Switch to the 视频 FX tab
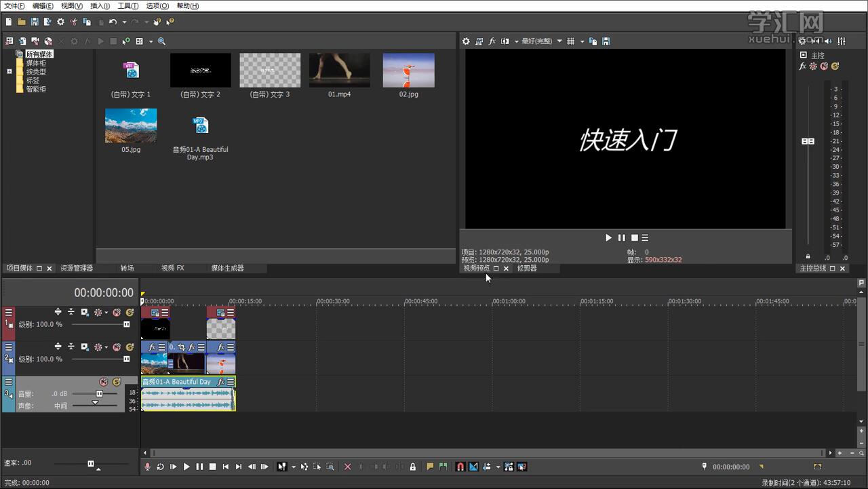868x489 pixels. 172,269
